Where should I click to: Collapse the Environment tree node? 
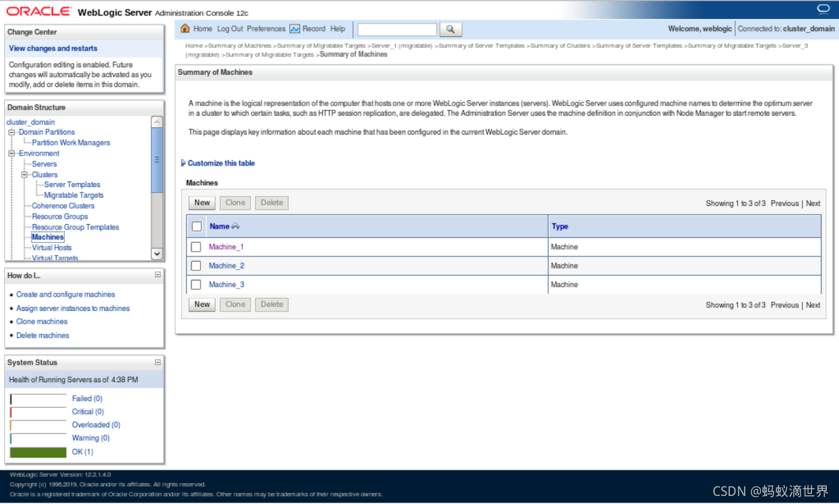pos(11,153)
